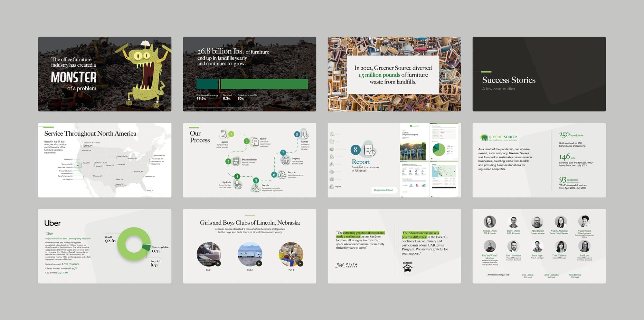Select the Quote document icon in step 2
Viewport: 644px width, 320px height.
(255, 141)
